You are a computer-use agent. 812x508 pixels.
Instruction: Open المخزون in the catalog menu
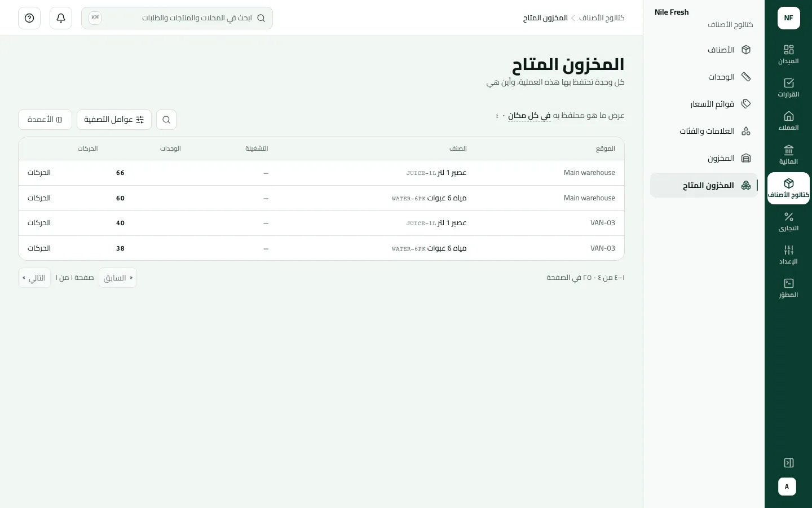(704, 158)
